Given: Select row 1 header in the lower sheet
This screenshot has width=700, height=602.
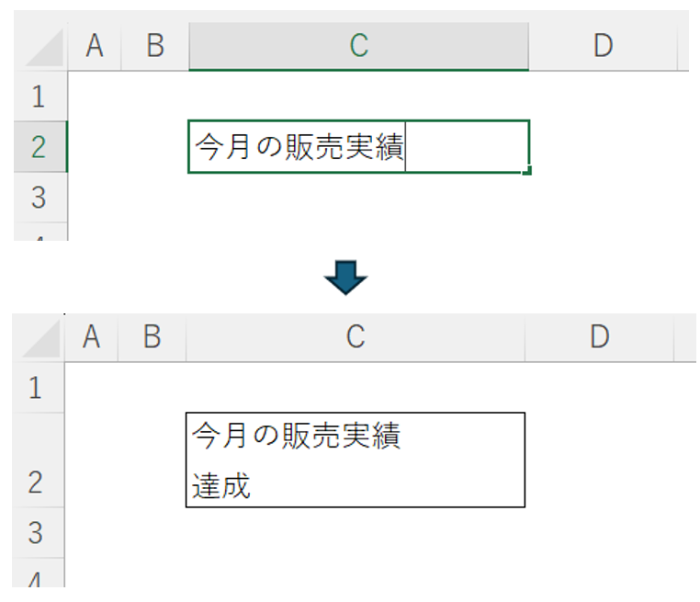Looking at the screenshot, I should [36, 388].
